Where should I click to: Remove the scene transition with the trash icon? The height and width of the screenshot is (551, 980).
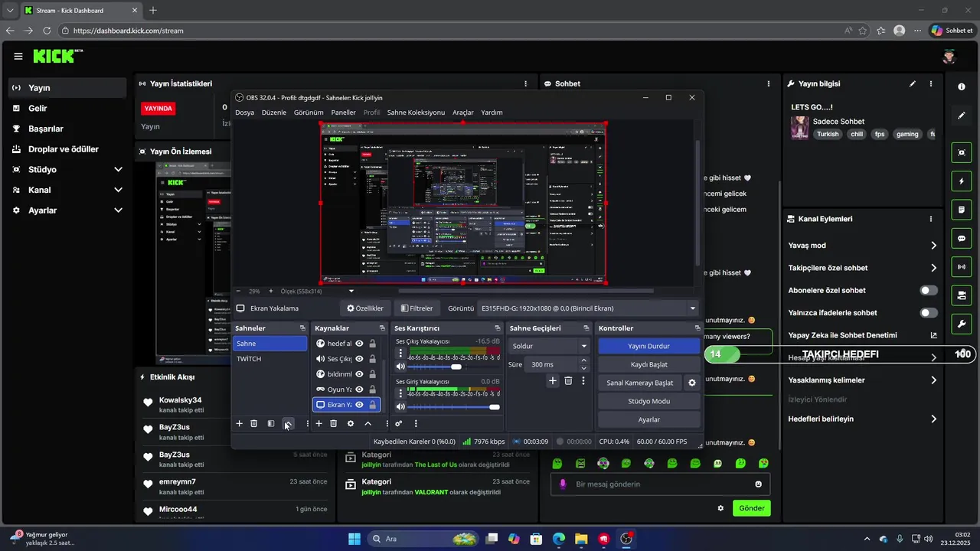pos(568,380)
